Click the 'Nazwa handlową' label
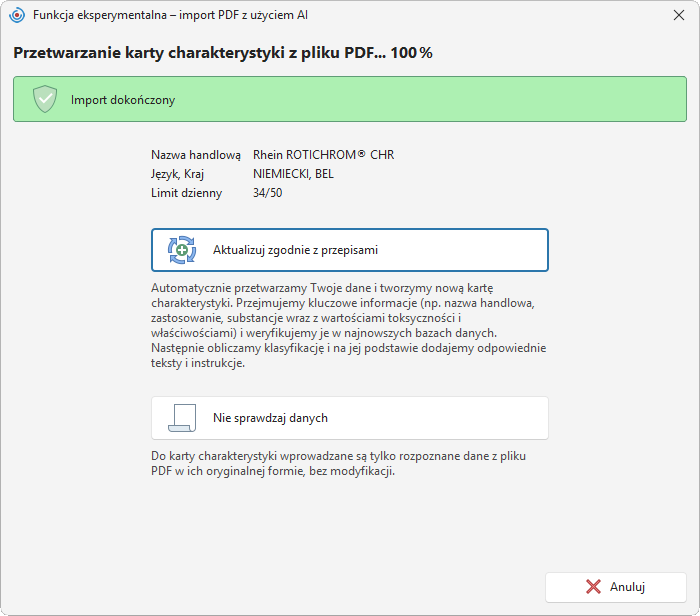 (196, 155)
